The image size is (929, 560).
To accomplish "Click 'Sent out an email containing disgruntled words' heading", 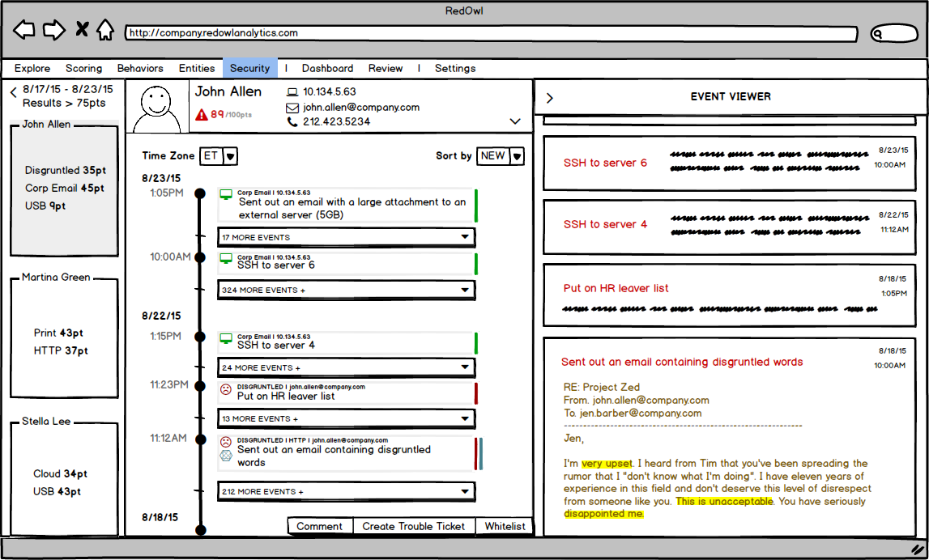I will 682,363.
